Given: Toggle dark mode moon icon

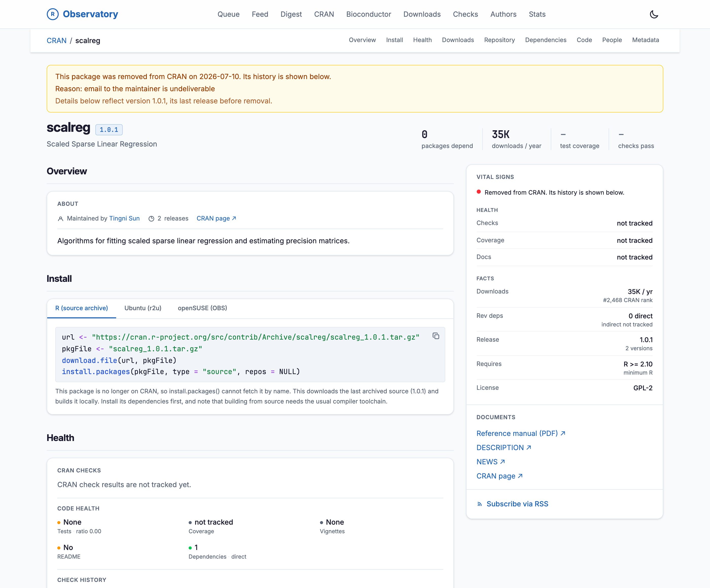Looking at the screenshot, I should point(654,14).
